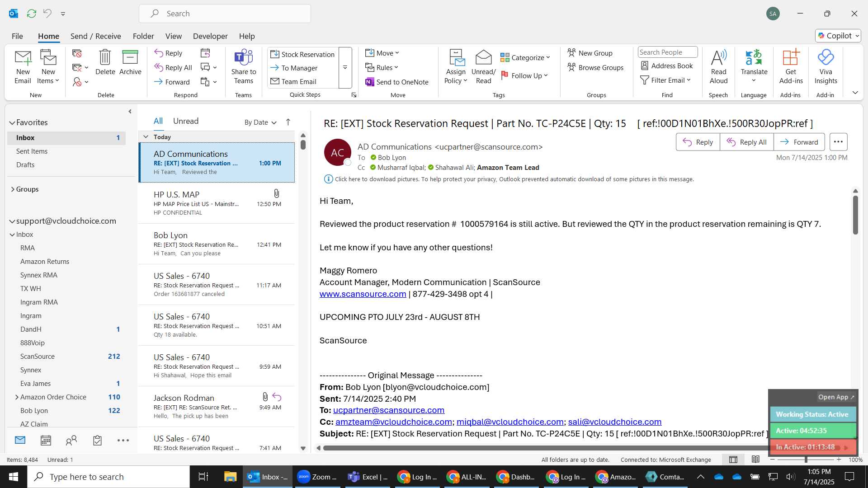Switch to People view in navigation bar

pyautogui.click(x=71, y=440)
